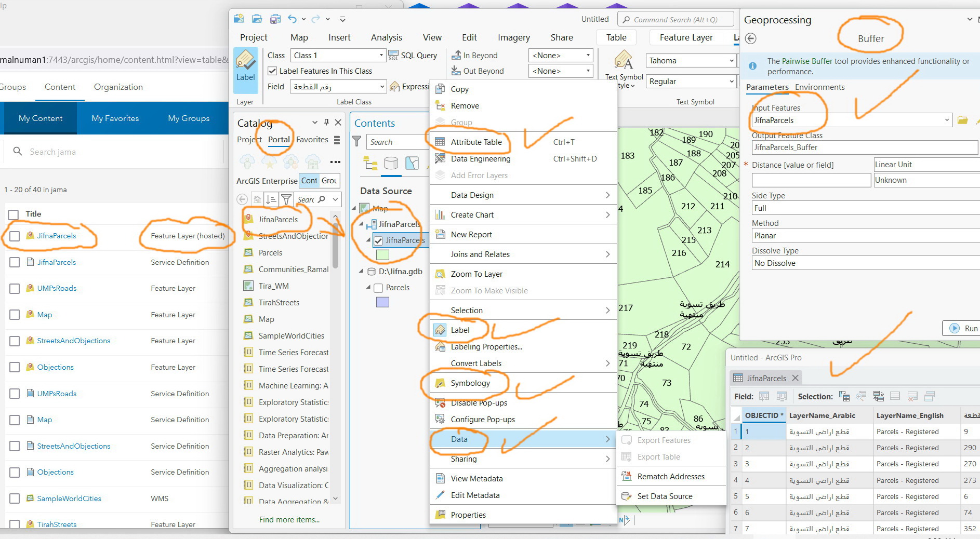Switch to the Imagery ribbon tab
The width and height of the screenshot is (980, 539).
[513, 37]
